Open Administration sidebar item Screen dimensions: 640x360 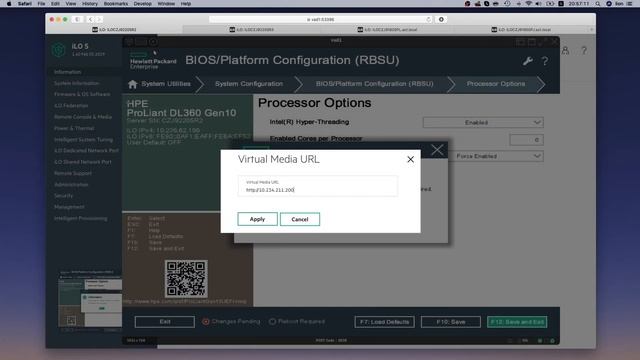[71, 184]
